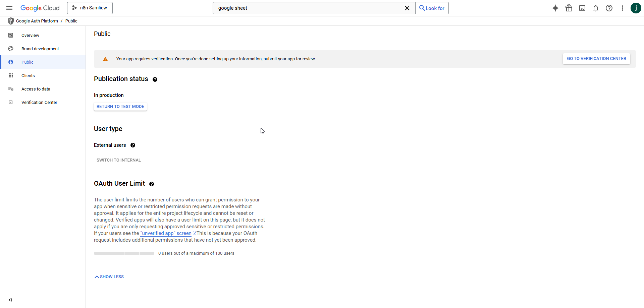
Task: Click the Public person icon in sidebar
Action: click(11, 62)
